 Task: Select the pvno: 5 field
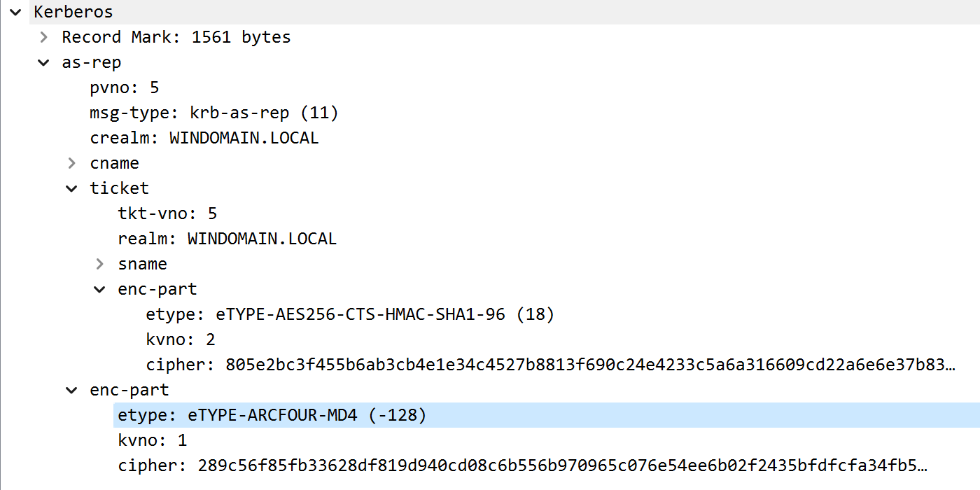point(125,87)
